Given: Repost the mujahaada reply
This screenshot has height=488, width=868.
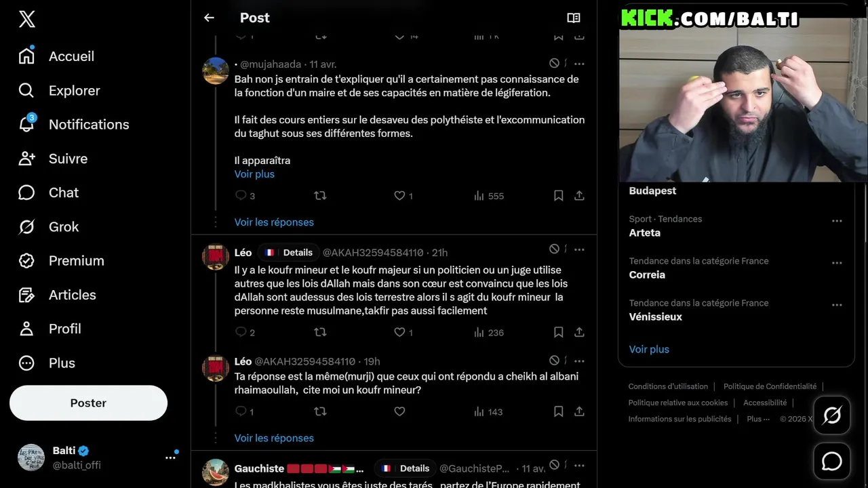Looking at the screenshot, I should [x=320, y=196].
